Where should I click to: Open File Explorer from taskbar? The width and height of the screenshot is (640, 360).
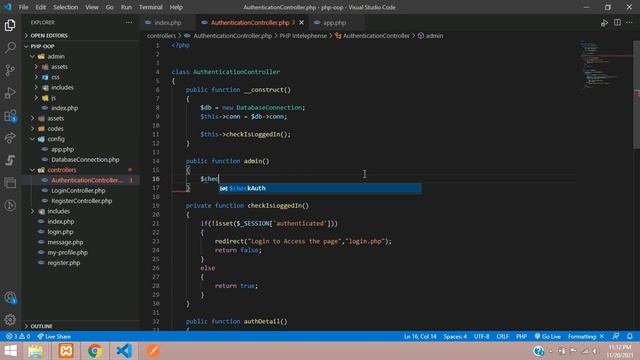(x=36, y=351)
